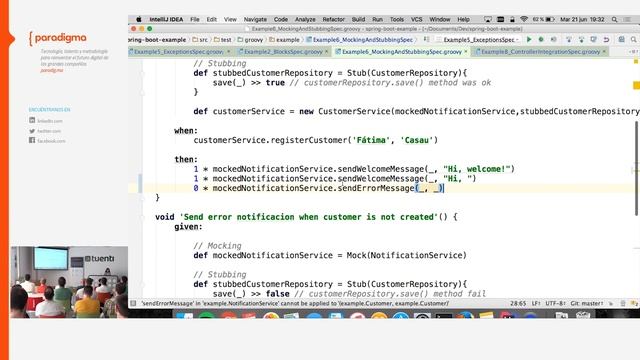This screenshot has height=360, width=640.
Task: Show hidden editor tabs dropdown at tab bar end
Action: (633, 52)
